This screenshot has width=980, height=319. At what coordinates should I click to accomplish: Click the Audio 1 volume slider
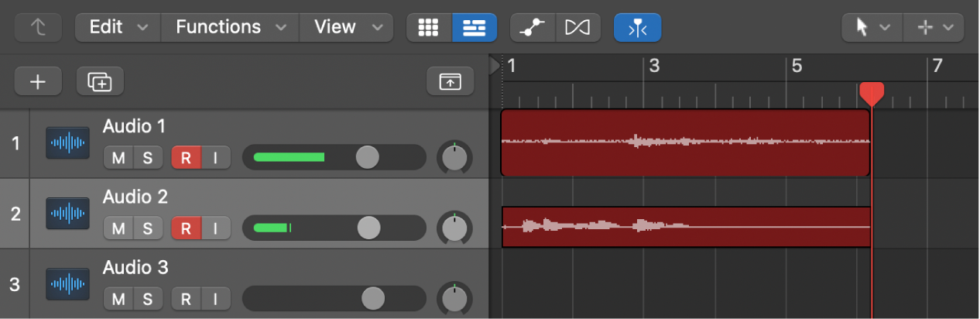(x=334, y=157)
